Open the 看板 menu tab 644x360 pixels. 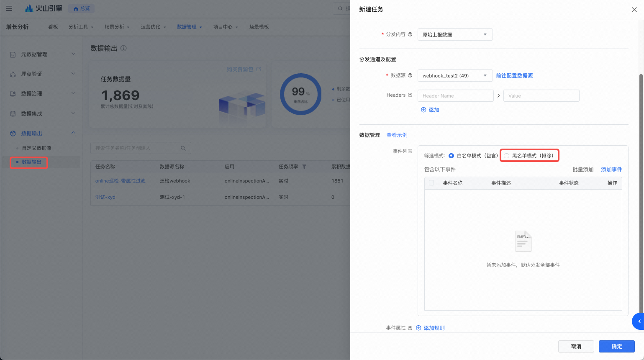coord(53,27)
